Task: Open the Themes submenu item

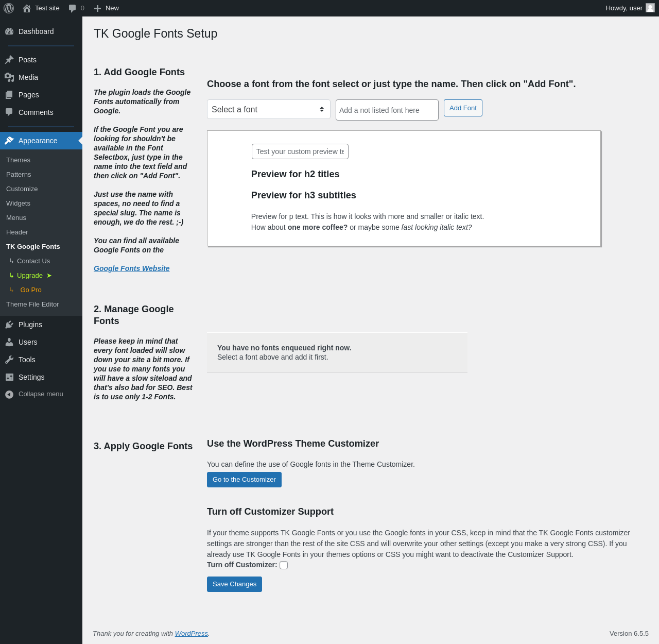Action: 18,160
